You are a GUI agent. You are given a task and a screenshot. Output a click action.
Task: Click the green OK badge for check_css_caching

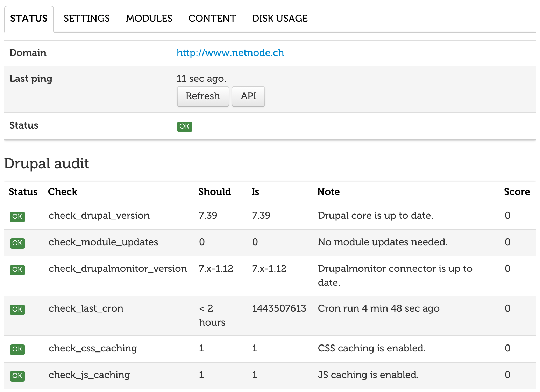(x=17, y=349)
